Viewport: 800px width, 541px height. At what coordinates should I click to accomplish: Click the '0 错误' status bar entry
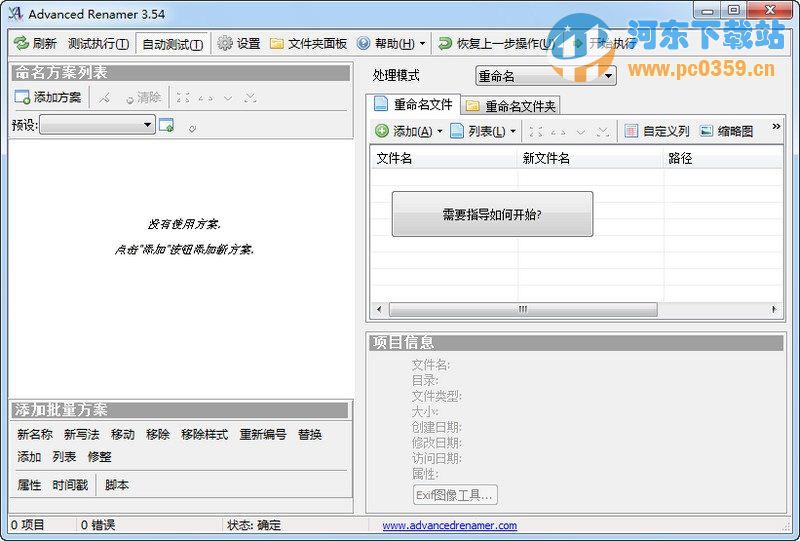point(98,525)
